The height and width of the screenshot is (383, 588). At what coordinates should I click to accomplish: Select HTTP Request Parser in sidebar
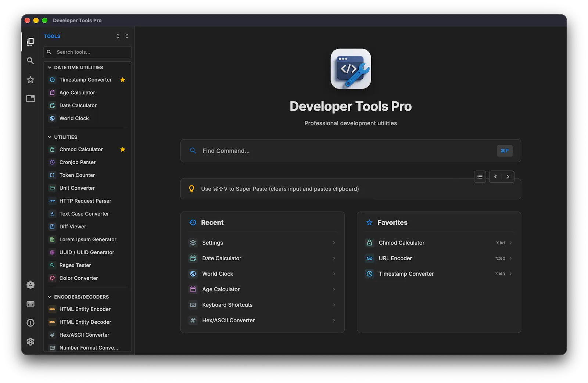click(x=87, y=201)
